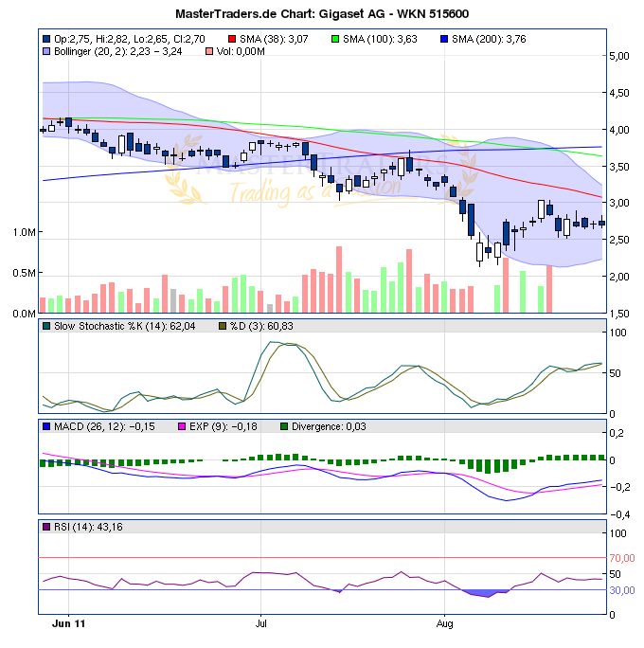Click the -0,2 MACD axis label

tap(619, 487)
